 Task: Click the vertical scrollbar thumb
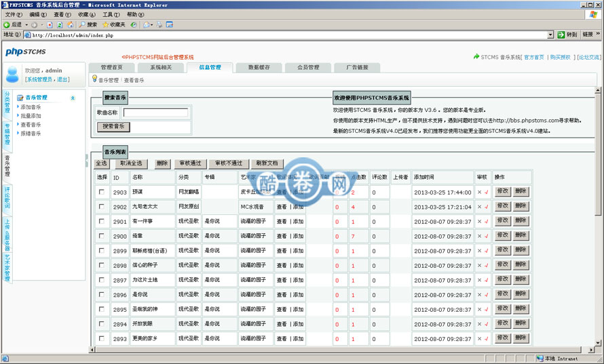tap(598, 155)
